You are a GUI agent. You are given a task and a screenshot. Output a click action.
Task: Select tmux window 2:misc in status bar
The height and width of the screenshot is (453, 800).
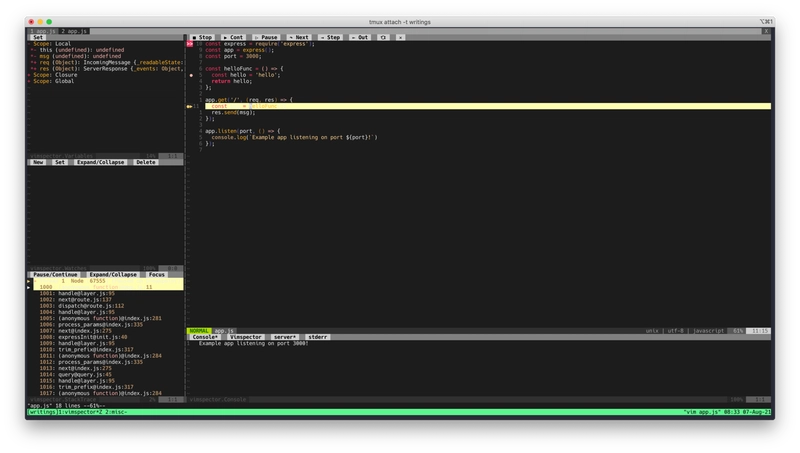coord(117,412)
